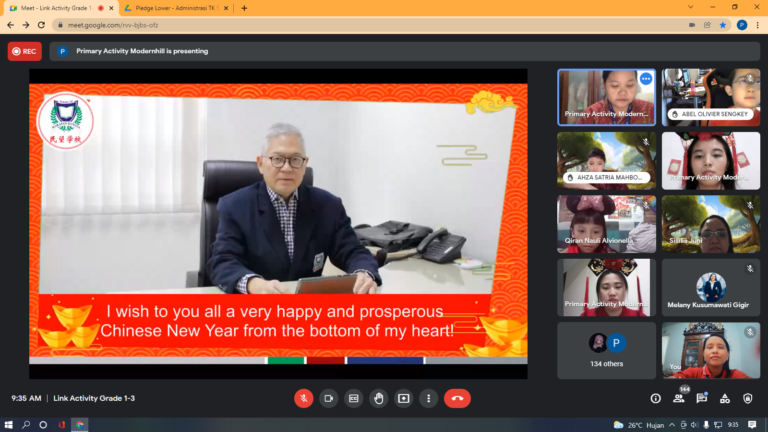Toggle the camera on or off
This screenshot has width=768, height=432.
tap(328, 398)
